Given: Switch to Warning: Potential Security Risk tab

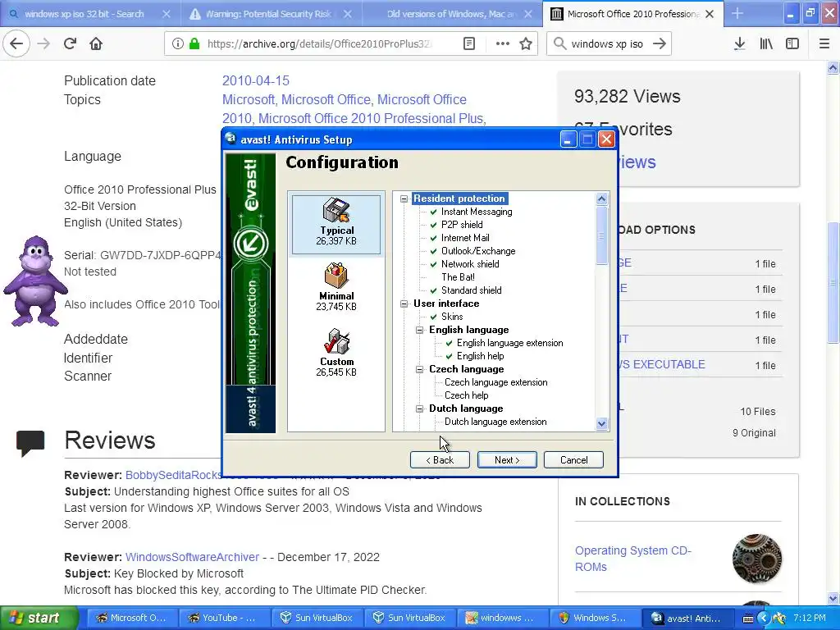Looking at the screenshot, I should point(268,14).
